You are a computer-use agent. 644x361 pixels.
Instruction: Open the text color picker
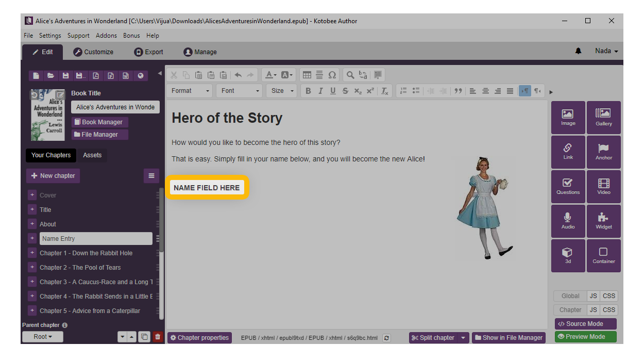(271, 75)
